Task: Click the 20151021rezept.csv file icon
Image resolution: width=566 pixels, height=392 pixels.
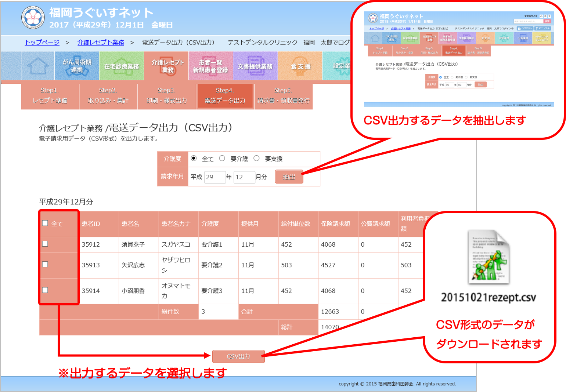Action: [x=489, y=258]
